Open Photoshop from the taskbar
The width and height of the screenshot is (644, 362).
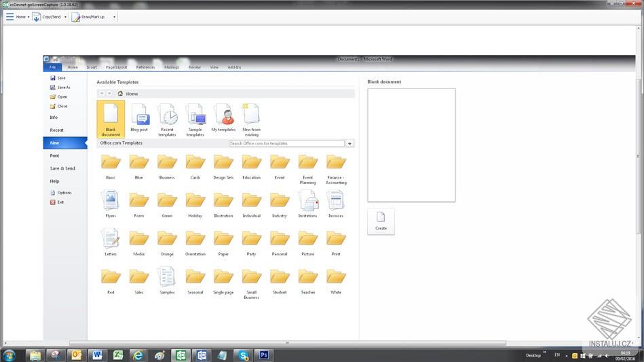pyautogui.click(x=264, y=355)
